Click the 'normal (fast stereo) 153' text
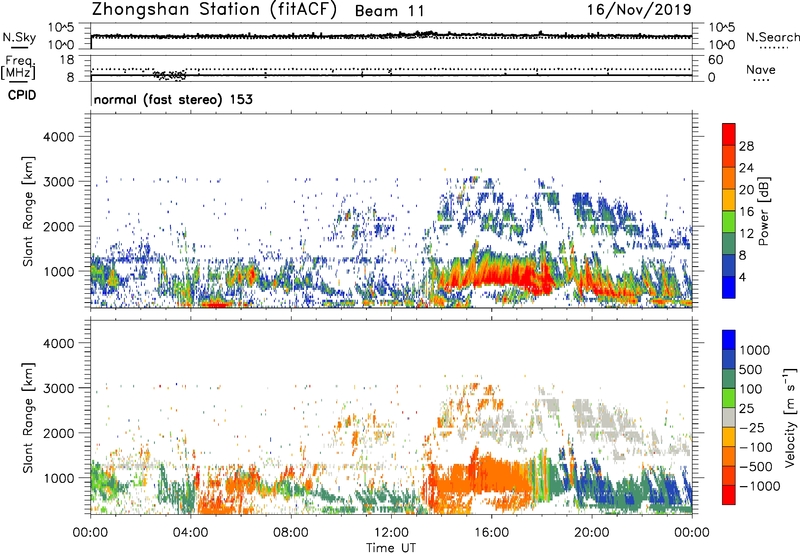Screen dimensions: 800x554 coord(173,100)
